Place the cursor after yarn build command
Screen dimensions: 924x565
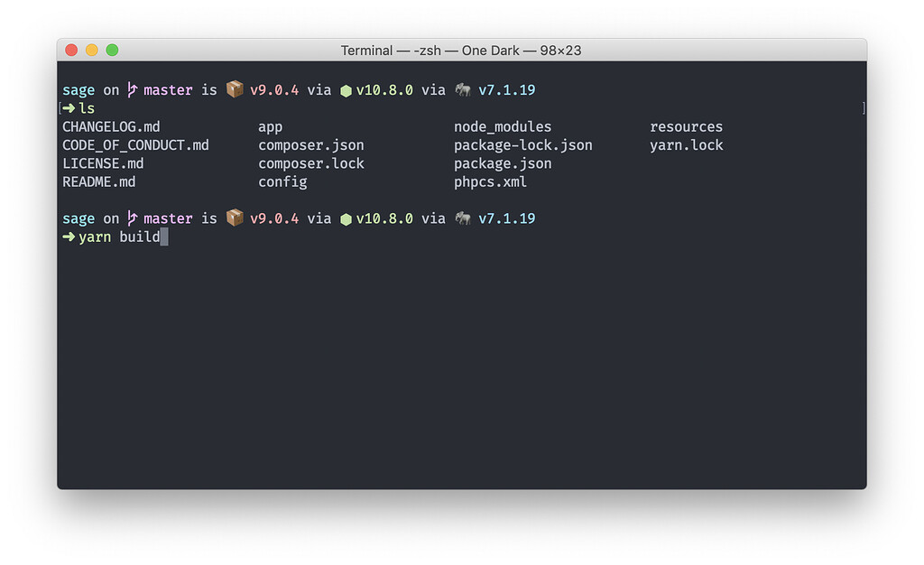(164, 236)
